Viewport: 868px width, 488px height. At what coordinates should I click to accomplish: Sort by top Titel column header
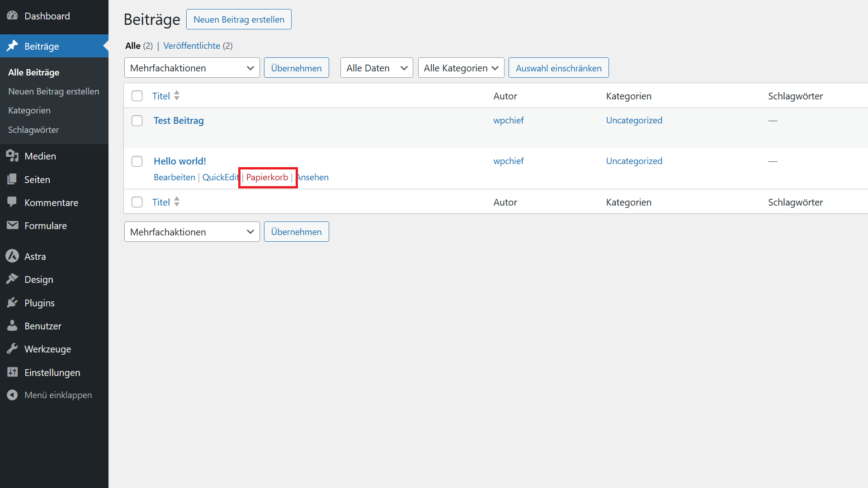click(161, 96)
